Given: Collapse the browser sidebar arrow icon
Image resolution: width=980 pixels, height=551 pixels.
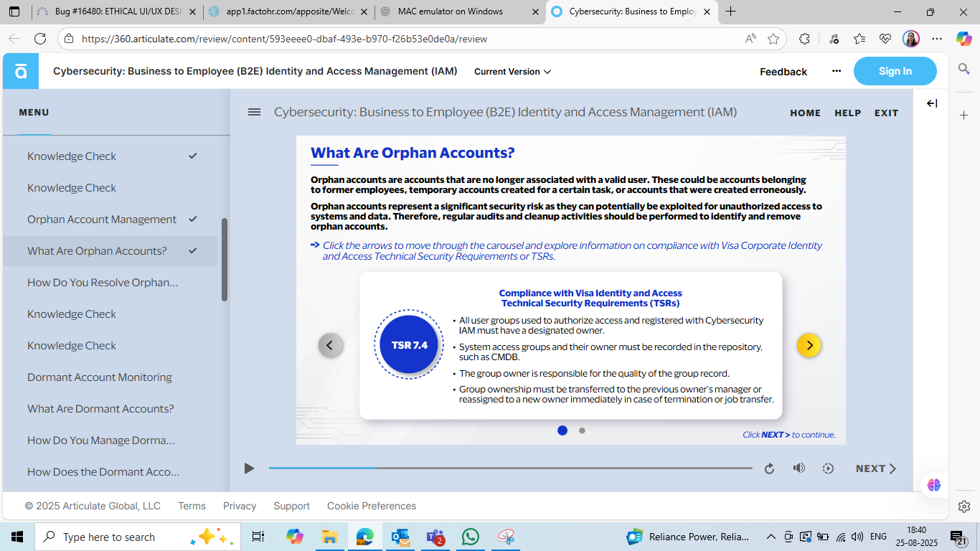Looking at the screenshot, I should (x=931, y=103).
